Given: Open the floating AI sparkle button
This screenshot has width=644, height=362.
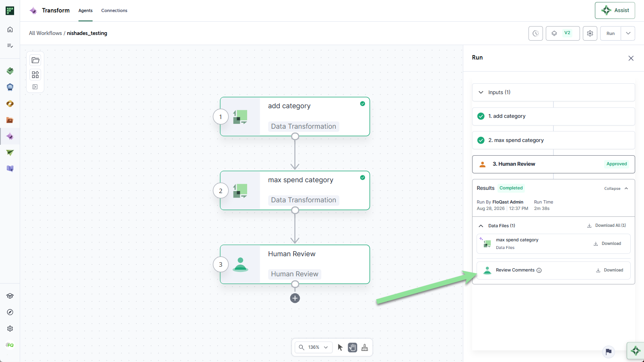Looking at the screenshot, I should 636,351.
